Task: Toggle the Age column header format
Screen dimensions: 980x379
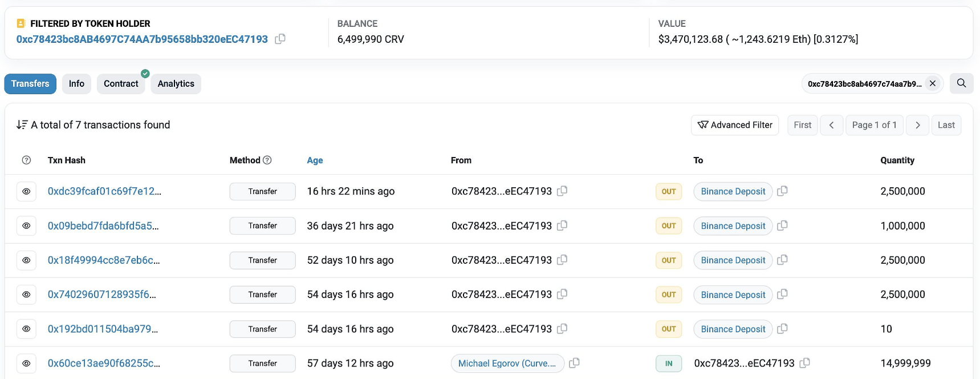Action: [x=315, y=160]
